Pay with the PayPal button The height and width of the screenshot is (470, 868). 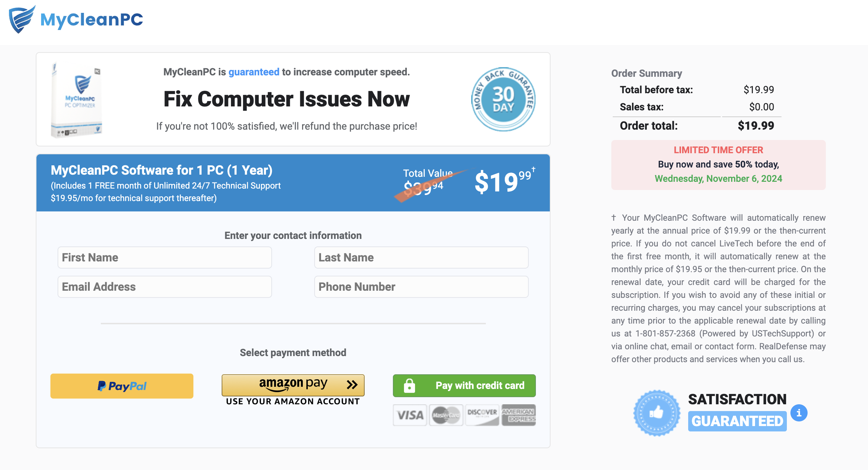122,386
